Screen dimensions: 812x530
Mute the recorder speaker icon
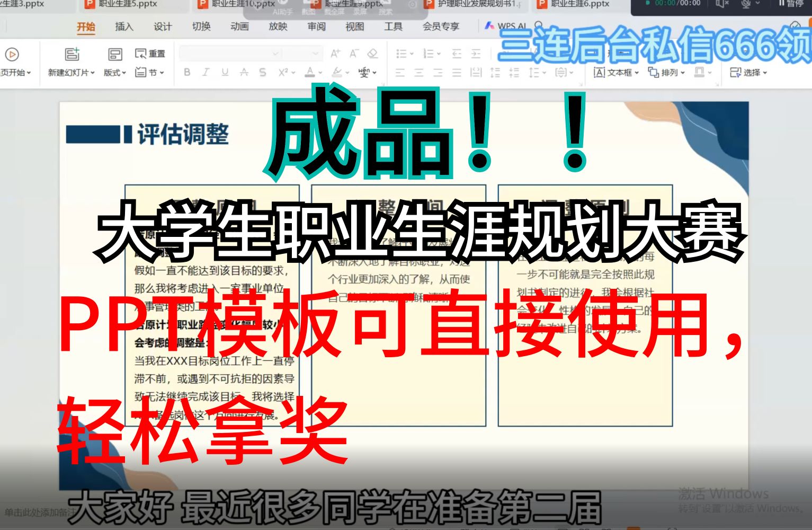click(x=721, y=4)
